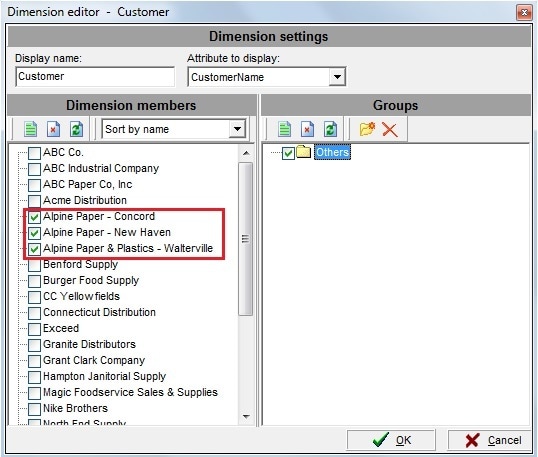This screenshot has height=457, width=538.
Task: Create a new group with folder icon
Action: 367,129
